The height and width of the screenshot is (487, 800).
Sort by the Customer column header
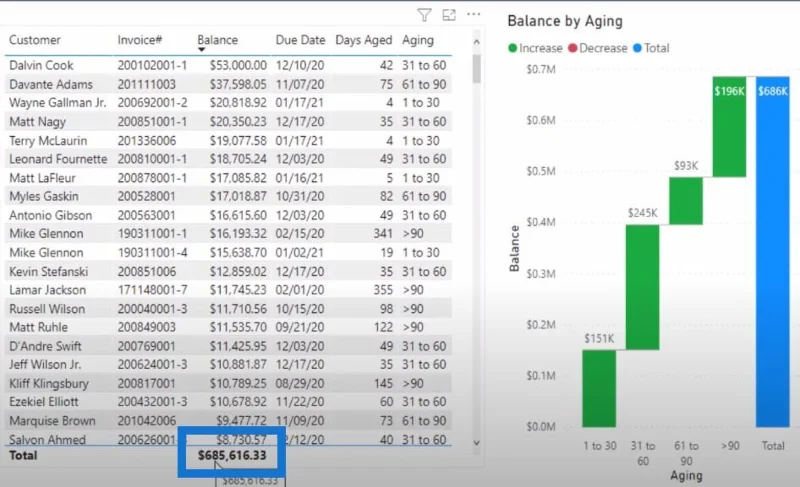(35, 40)
